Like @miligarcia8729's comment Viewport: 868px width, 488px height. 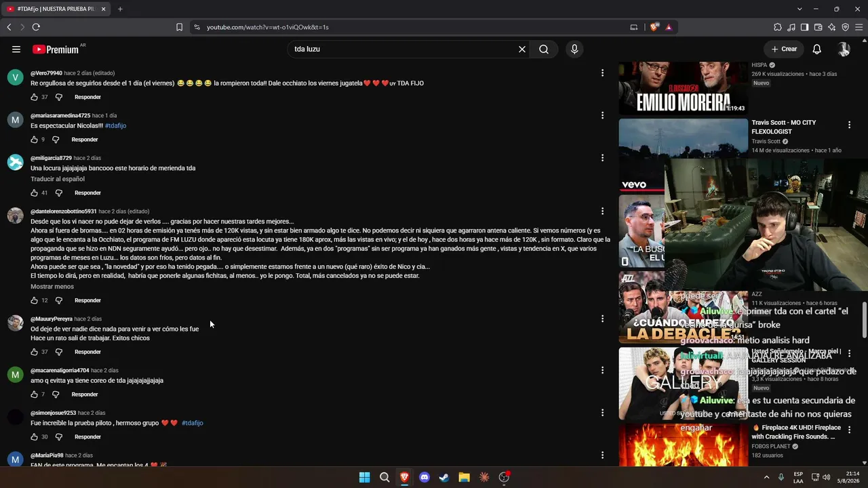34,193
